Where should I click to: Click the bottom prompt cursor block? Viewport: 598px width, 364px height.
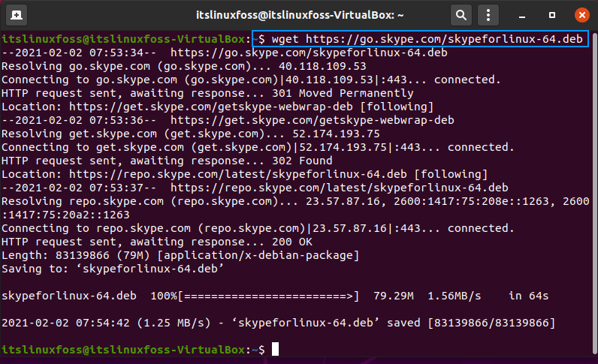[276, 349]
